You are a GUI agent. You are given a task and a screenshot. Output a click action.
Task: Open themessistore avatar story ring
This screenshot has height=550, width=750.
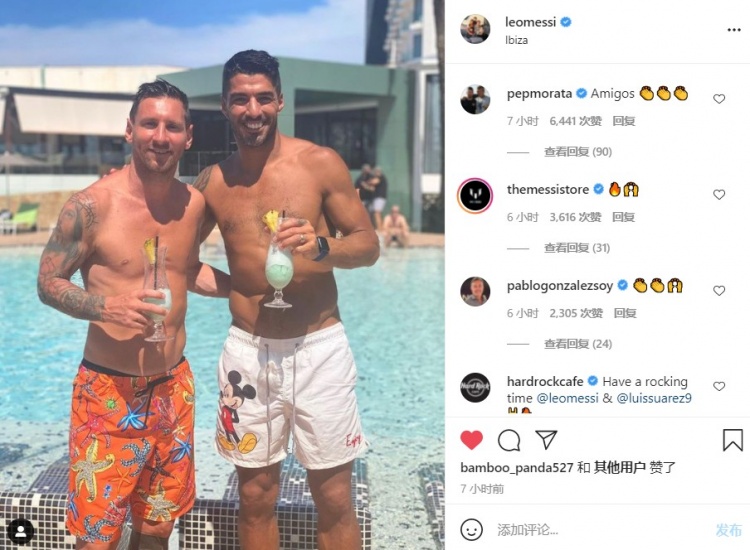[475, 196]
